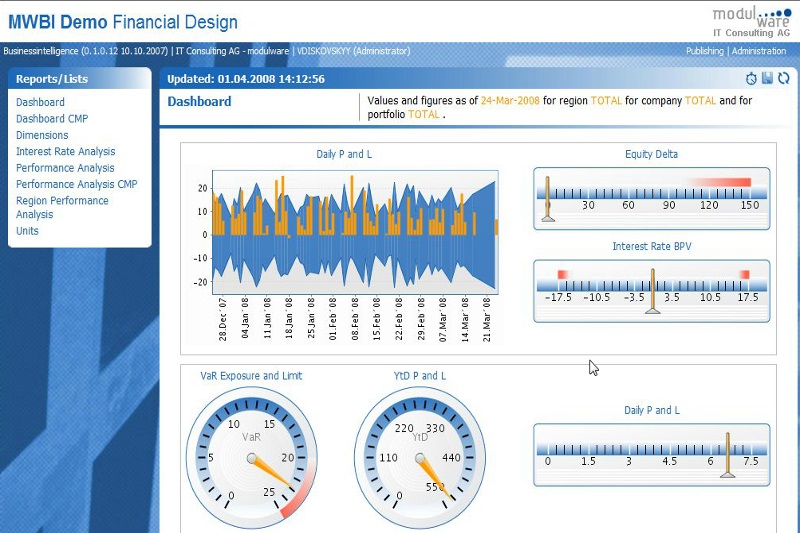This screenshot has height=533, width=800.
Task: Click the company TOTAL value
Action: pos(700,100)
